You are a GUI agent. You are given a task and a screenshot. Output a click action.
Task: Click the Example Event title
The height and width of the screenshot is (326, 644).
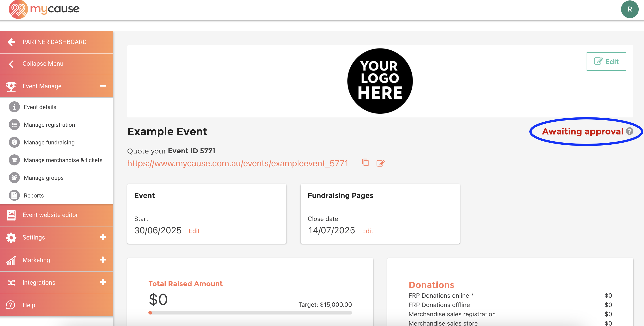167,132
